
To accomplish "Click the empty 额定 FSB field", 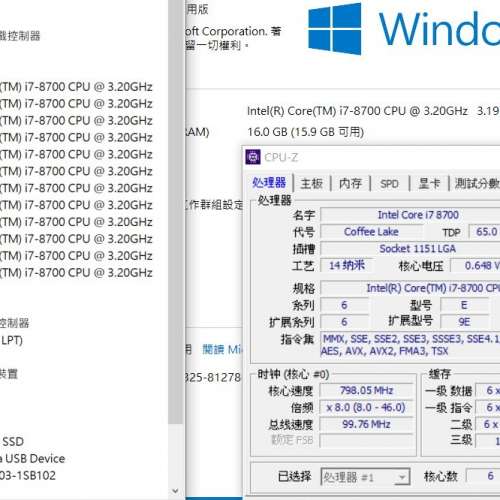I will pos(366,440).
